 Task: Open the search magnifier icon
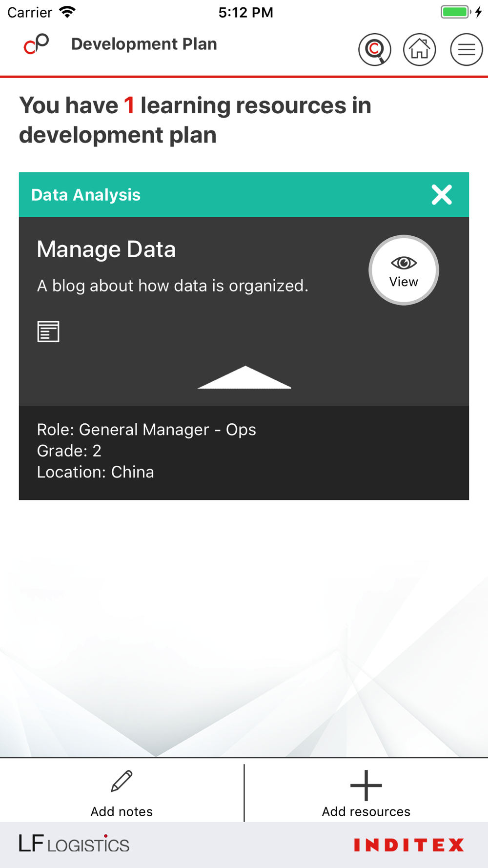(x=374, y=49)
